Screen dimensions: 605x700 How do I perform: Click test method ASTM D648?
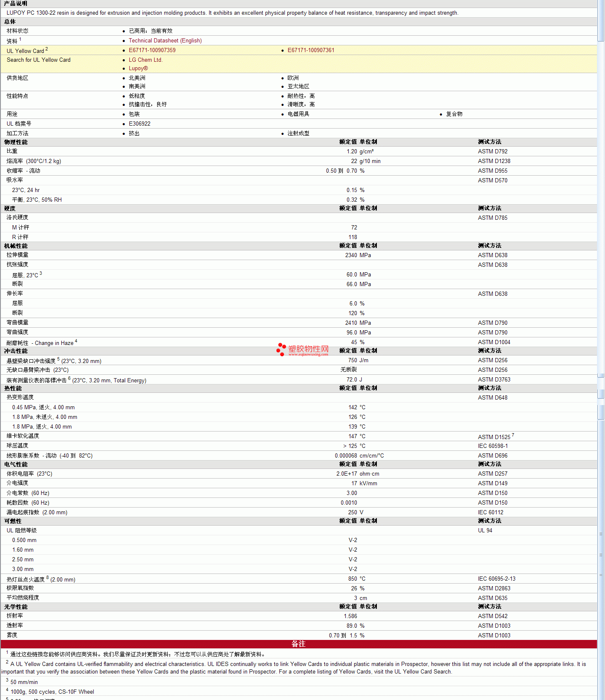(492, 398)
